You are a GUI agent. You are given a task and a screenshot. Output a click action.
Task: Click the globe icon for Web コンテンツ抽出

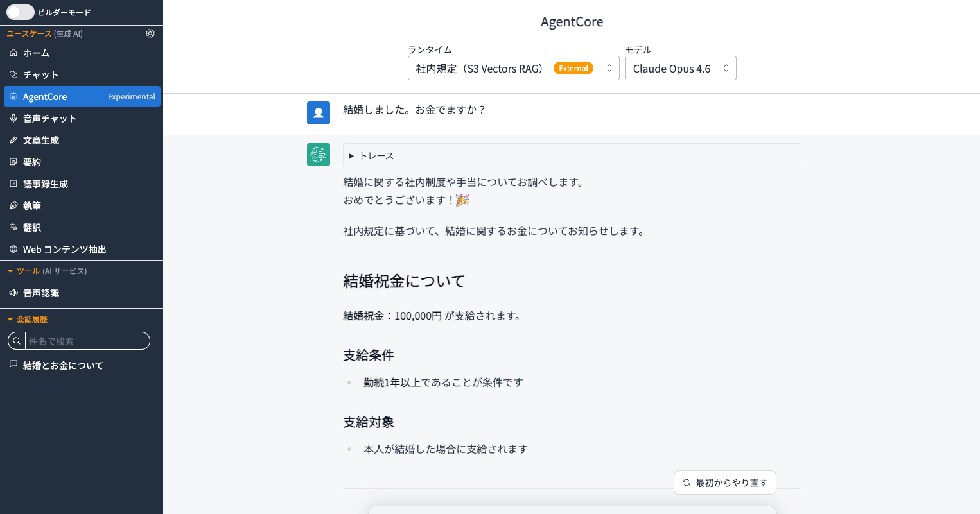click(x=13, y=249)
